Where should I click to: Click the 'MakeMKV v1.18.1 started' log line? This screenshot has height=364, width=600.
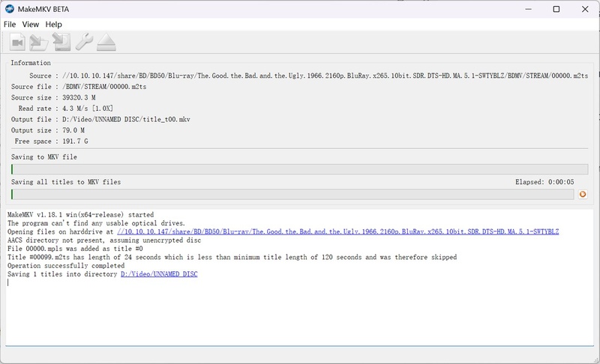tap(81, 215)
